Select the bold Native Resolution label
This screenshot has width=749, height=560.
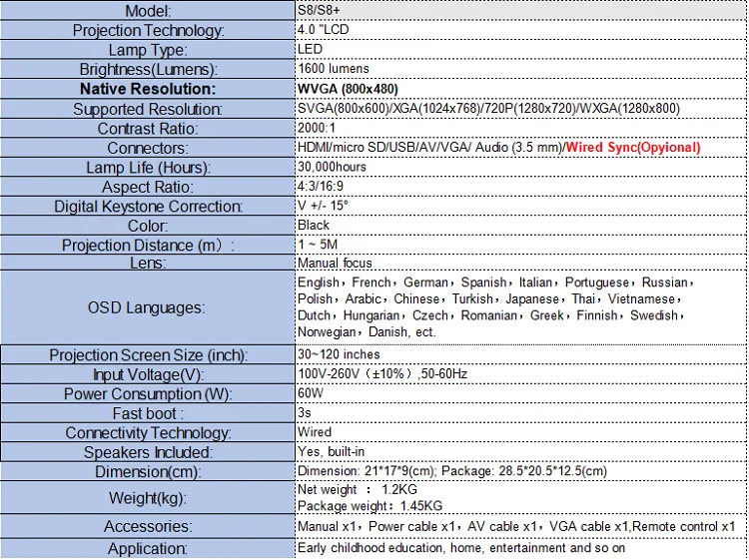148,89
